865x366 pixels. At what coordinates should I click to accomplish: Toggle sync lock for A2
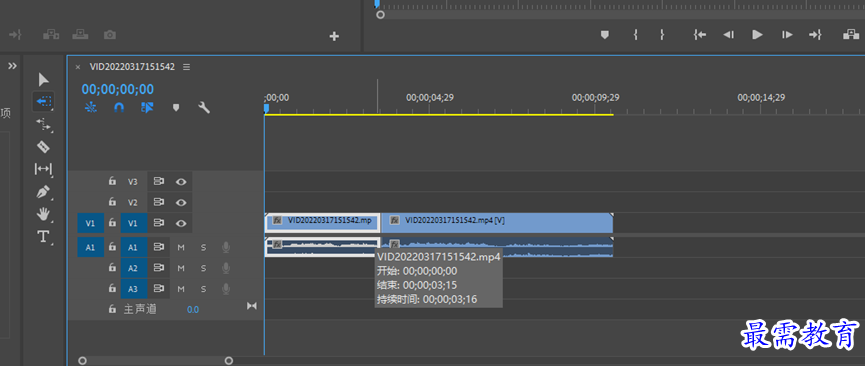coord(159,268)
